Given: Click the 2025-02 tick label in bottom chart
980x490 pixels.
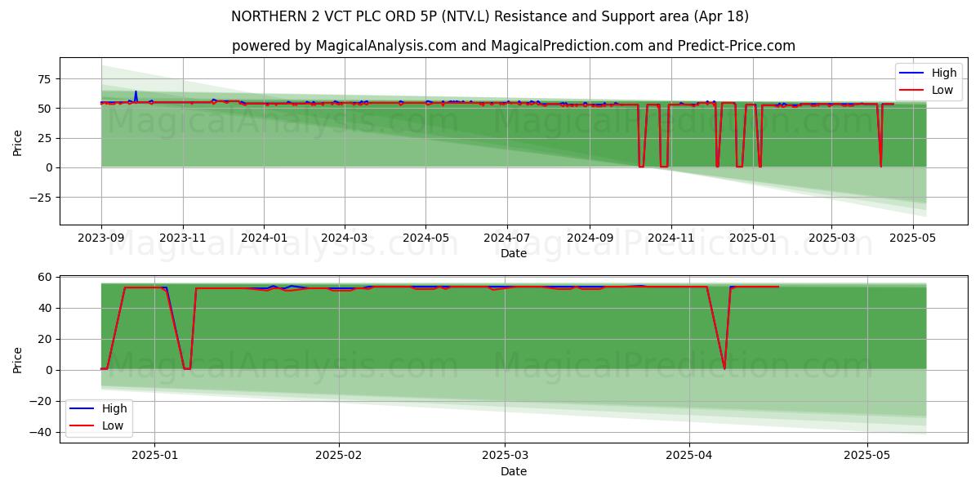Looking at the screenshot, I should (x=338, y=457).
